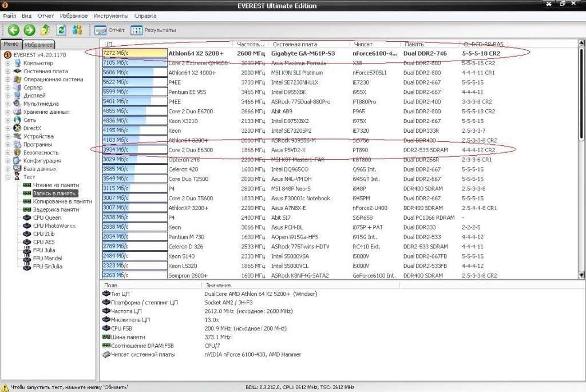Click the results list scroll down arrow

click(x=581, y=275)
